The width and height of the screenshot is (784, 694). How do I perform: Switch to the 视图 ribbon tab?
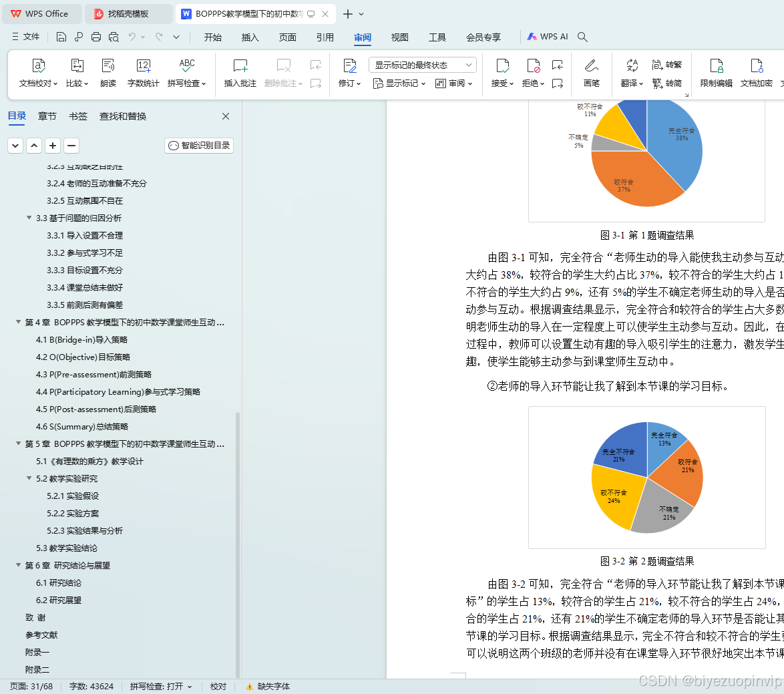(x=399, y=37)
